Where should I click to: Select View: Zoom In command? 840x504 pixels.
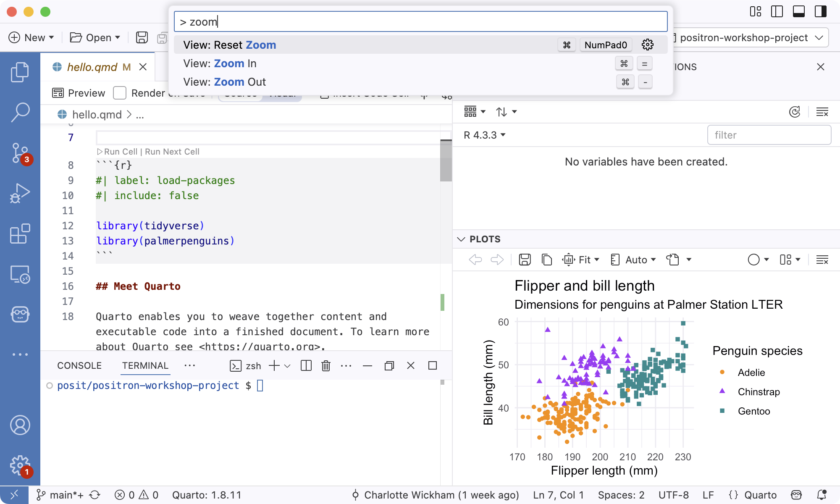[x=420, y=63]
